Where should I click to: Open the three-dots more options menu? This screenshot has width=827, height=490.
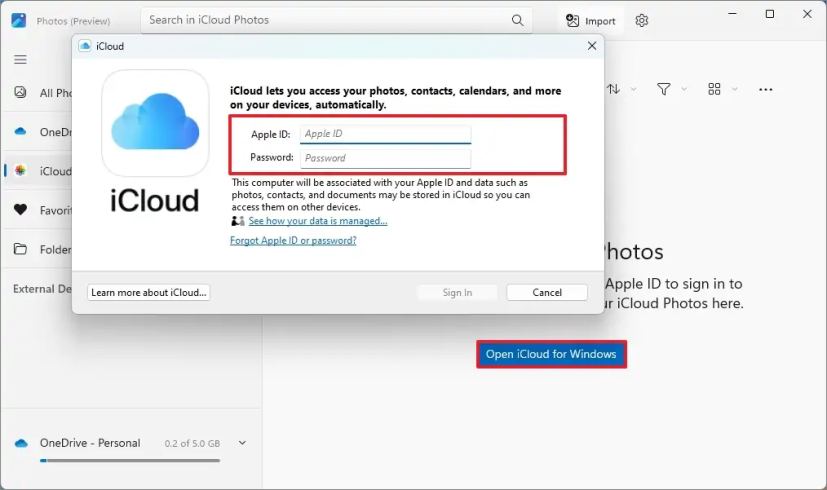coord(765,90)
